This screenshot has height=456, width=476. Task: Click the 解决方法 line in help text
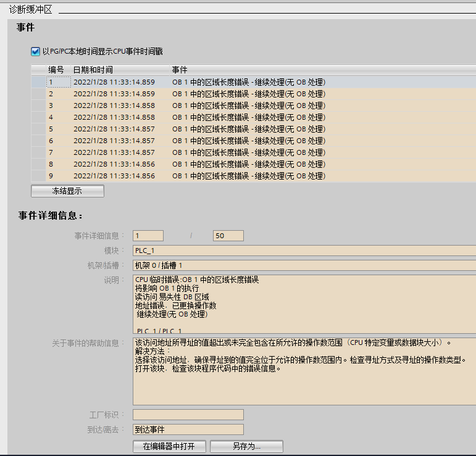(152, 351)
